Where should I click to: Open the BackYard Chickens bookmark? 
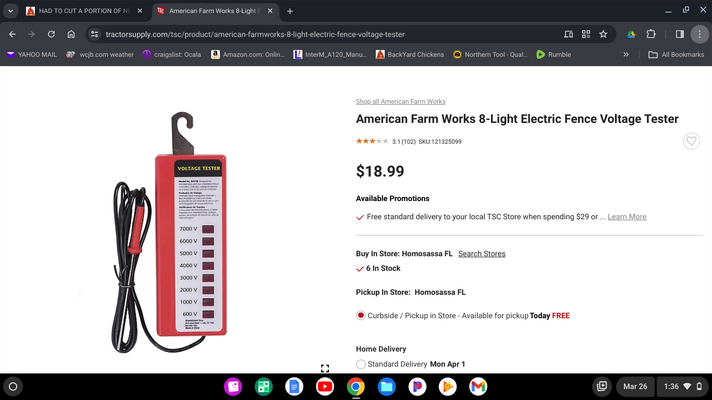coord(410,54)
